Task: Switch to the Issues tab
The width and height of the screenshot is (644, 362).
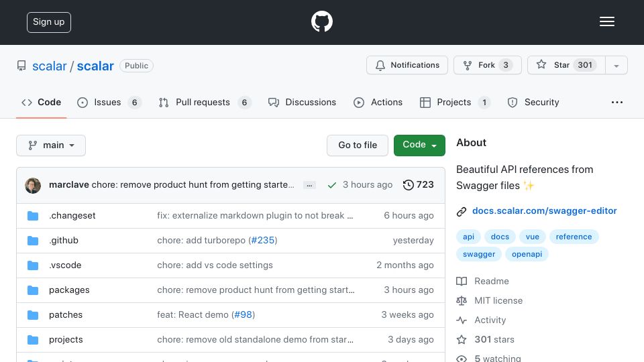Action: [x=109, y=102]
